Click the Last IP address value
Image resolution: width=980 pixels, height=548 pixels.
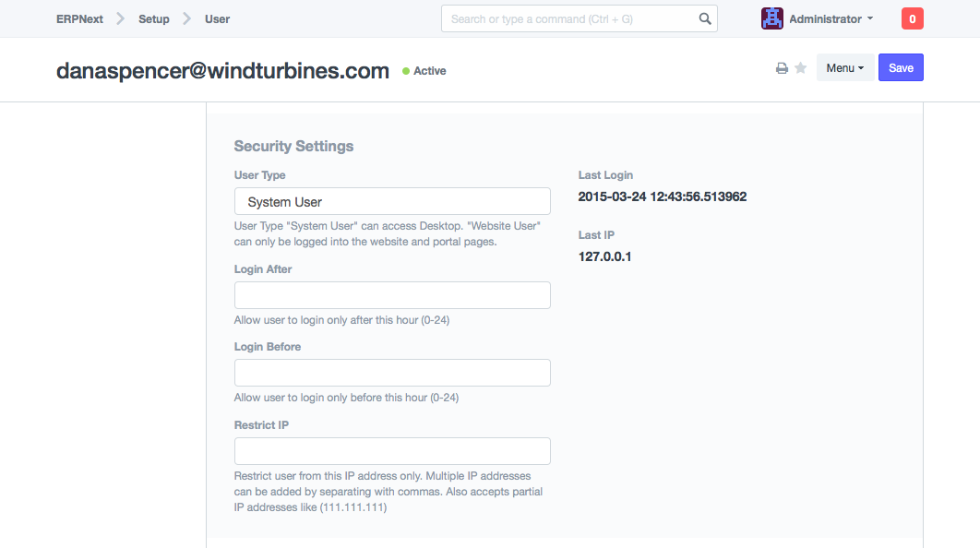[x=604, y=256]
